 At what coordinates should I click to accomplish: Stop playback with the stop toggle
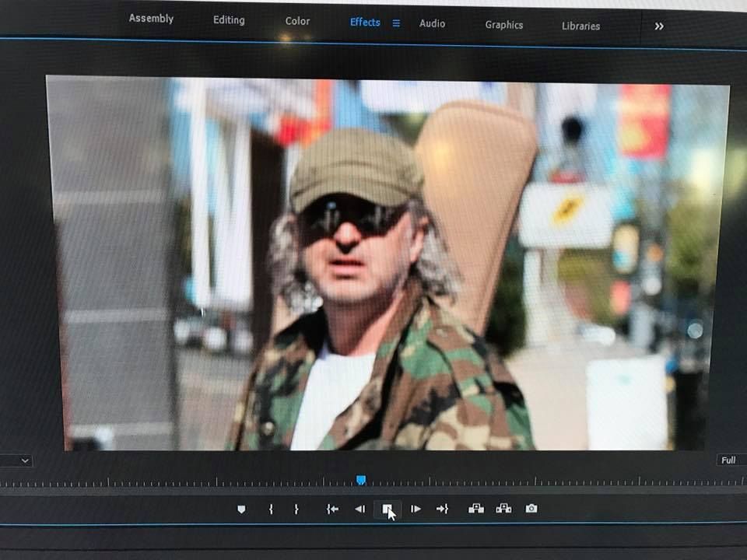(x=388, y=509)
